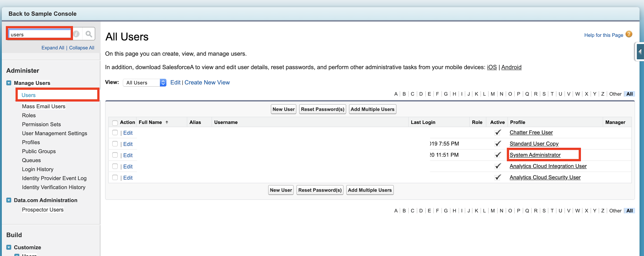Sort by Full Name ascending arrow
Viewport: 644px width, 256px height.
click(x=167, y=122)
